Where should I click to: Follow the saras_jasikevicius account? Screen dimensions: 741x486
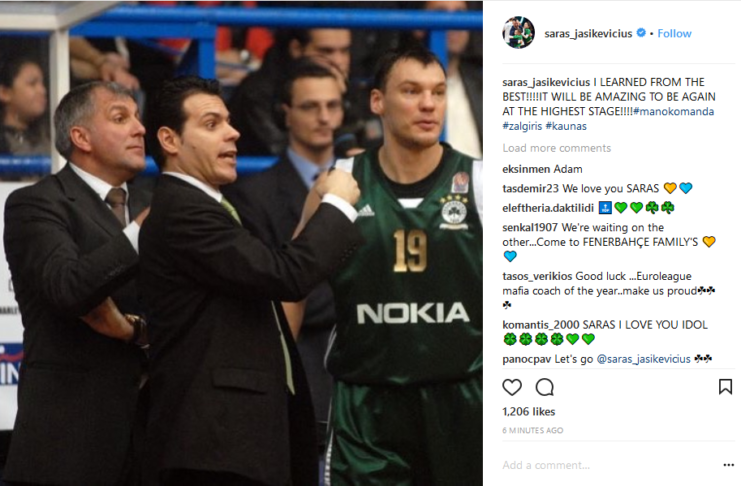[674, 34]
